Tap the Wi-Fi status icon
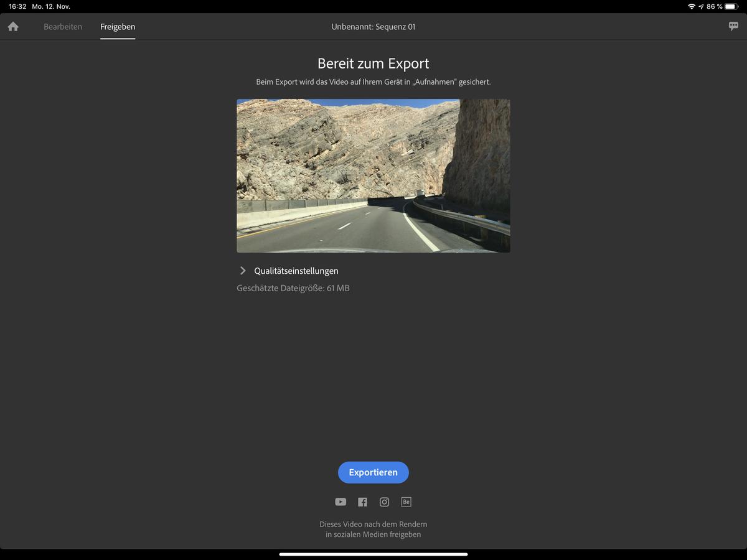 pos(692,6)
